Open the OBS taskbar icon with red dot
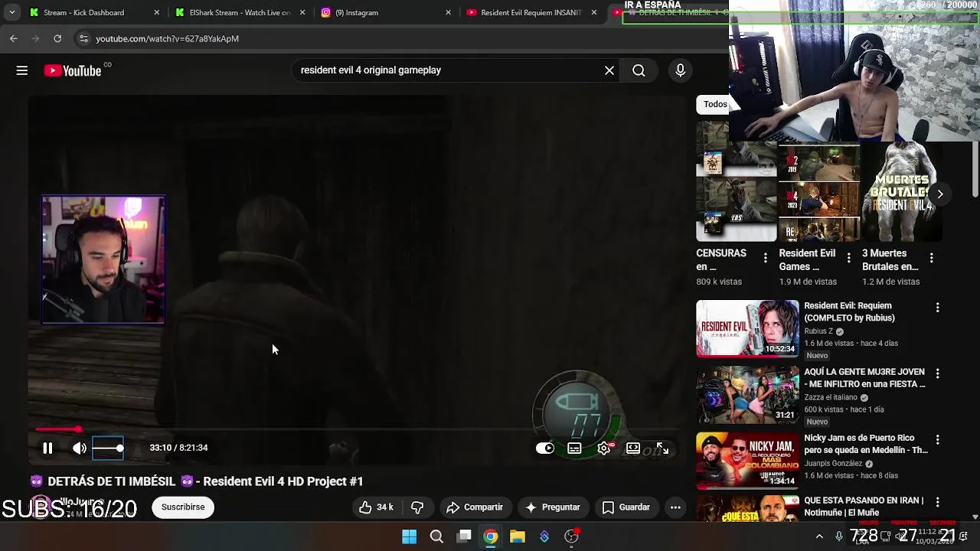Screen dimensions: 980x551 point(571,536)
